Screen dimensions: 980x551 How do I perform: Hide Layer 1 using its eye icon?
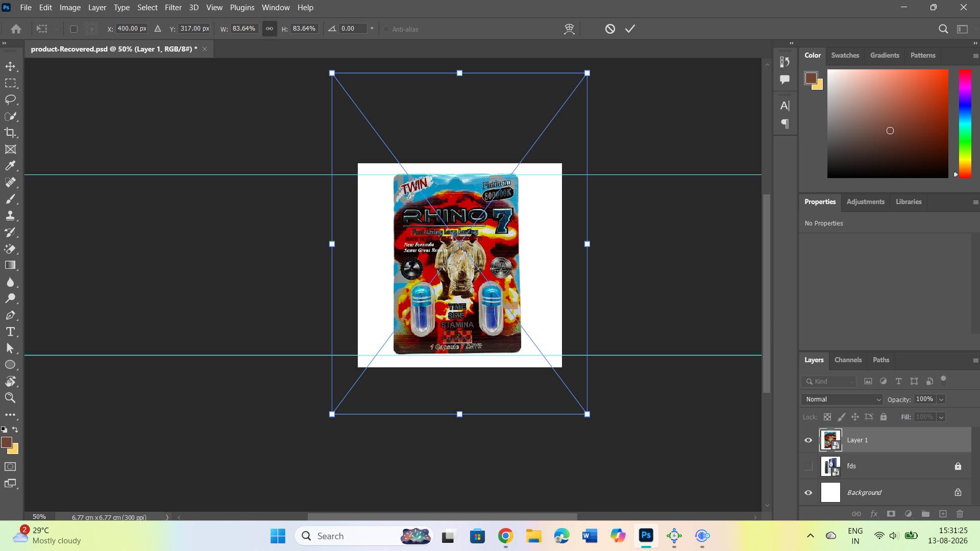pyautogui.click(x=808, y=440)
